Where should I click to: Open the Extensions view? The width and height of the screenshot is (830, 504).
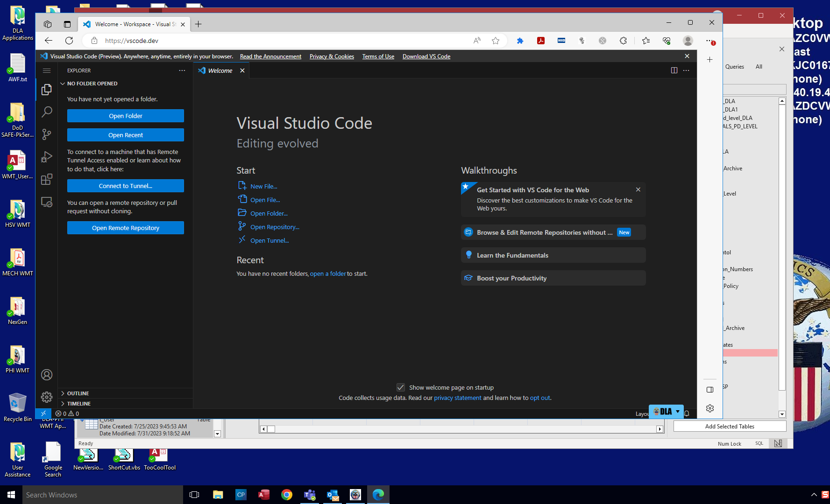46,179
